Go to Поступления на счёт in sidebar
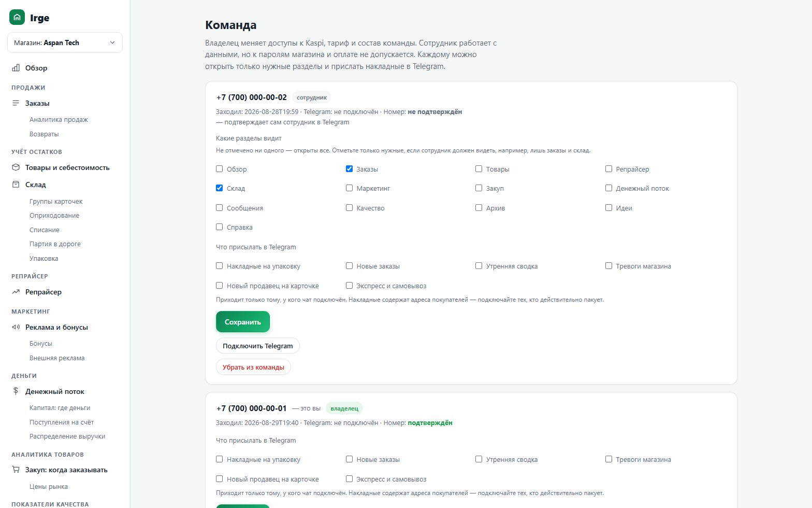The height and width of the screenshot is (508, 812). point(62,422)
